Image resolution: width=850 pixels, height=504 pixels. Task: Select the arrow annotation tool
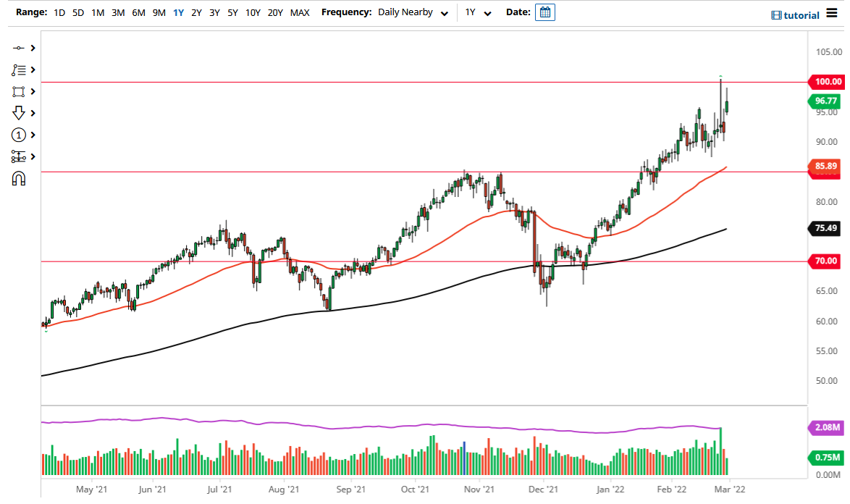tap(20, 113)
